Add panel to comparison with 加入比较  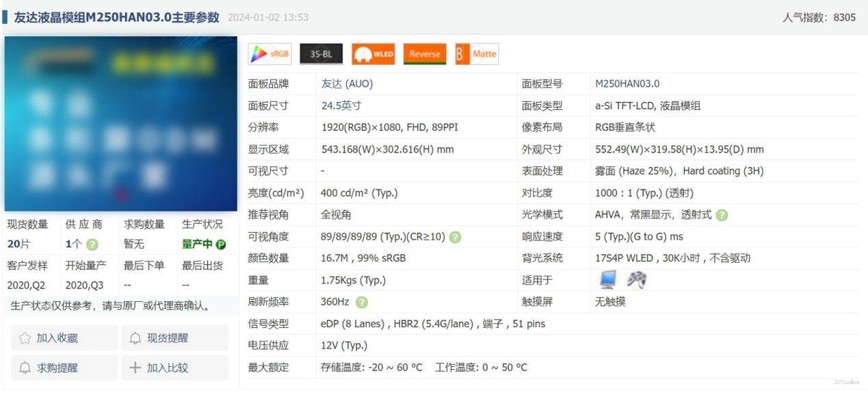pyautogui.click(x=174, y=368)
